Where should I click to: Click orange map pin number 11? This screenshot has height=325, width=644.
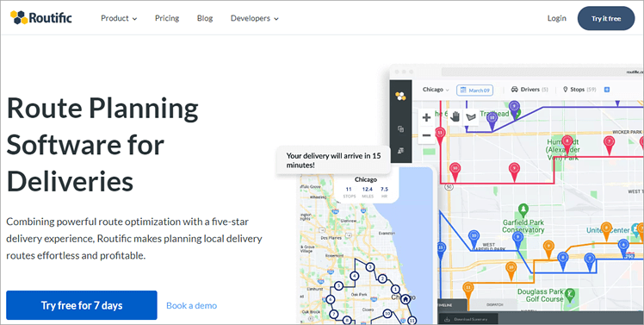tap(468, 291)
